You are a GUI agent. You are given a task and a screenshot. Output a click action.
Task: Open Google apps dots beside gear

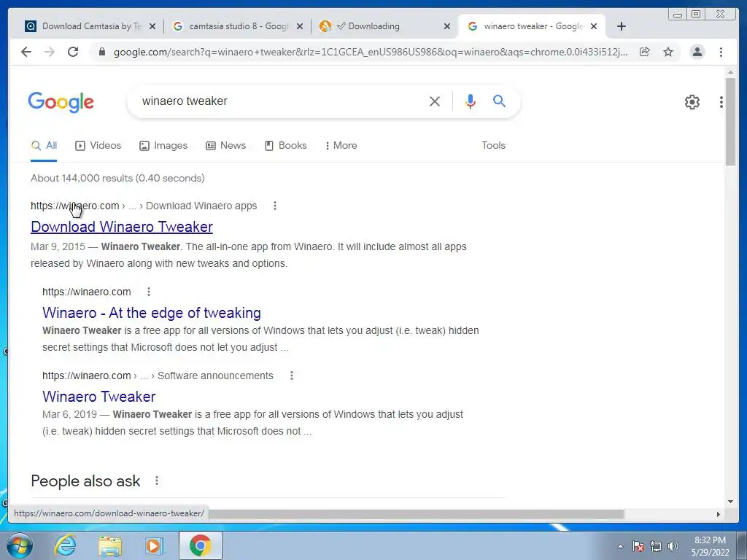pyautogui.click(x=721, y=102)
